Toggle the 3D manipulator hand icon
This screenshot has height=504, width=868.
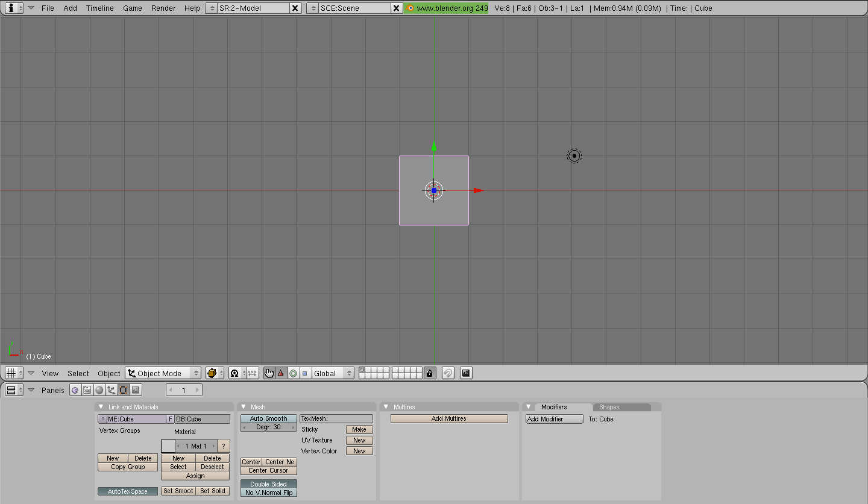click(x=269, y=373)
